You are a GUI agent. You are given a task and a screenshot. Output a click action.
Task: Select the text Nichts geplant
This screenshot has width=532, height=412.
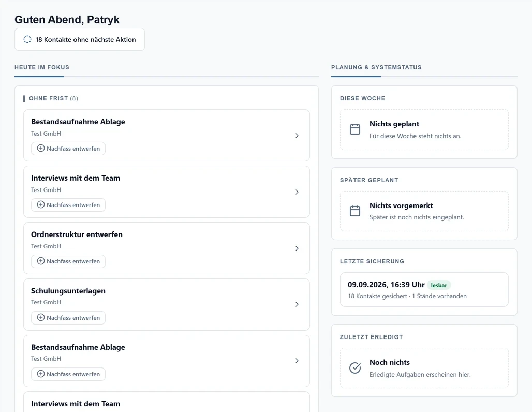tap(394, 124)
